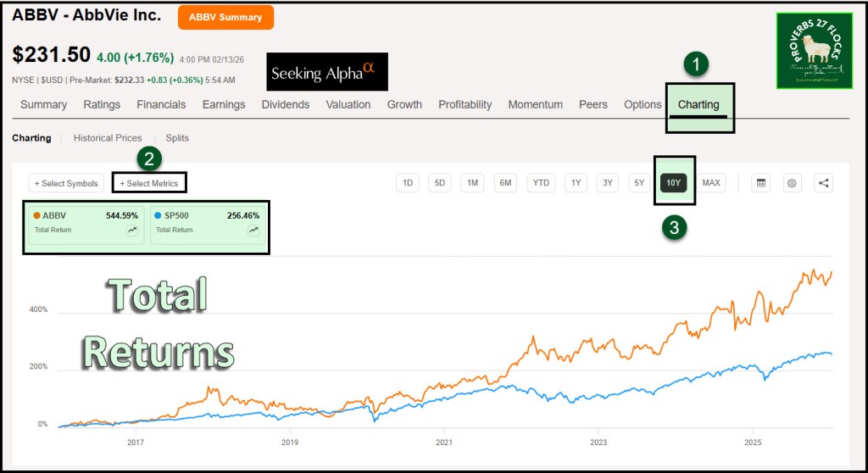This screenshot has height=473, width=868.
Task: Go to the Dividends tab
Action: tap(286, 105)
